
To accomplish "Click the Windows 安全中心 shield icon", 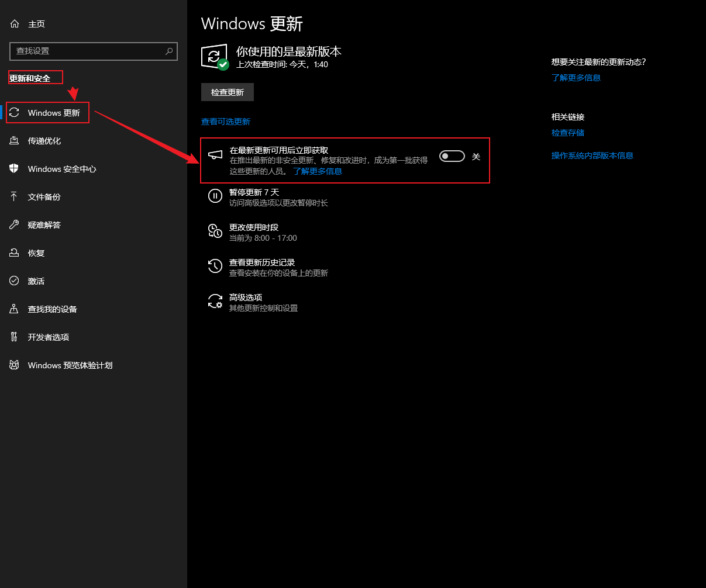I will coord(15,169).
